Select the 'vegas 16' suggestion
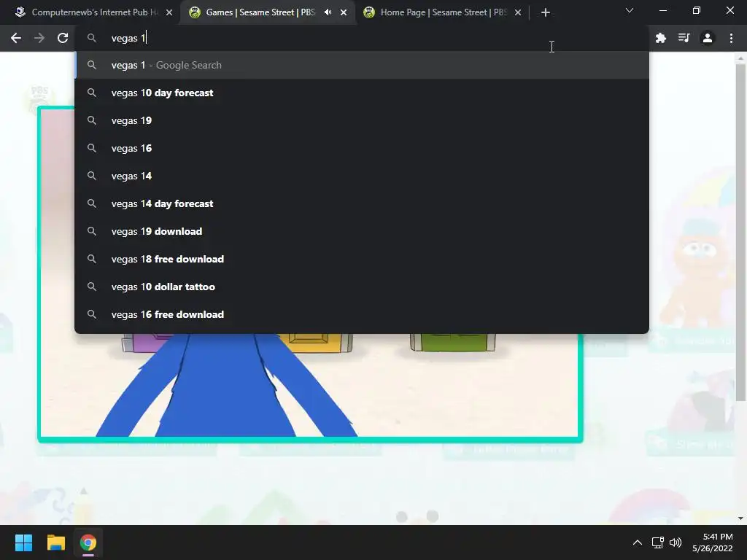 (362, 148)
